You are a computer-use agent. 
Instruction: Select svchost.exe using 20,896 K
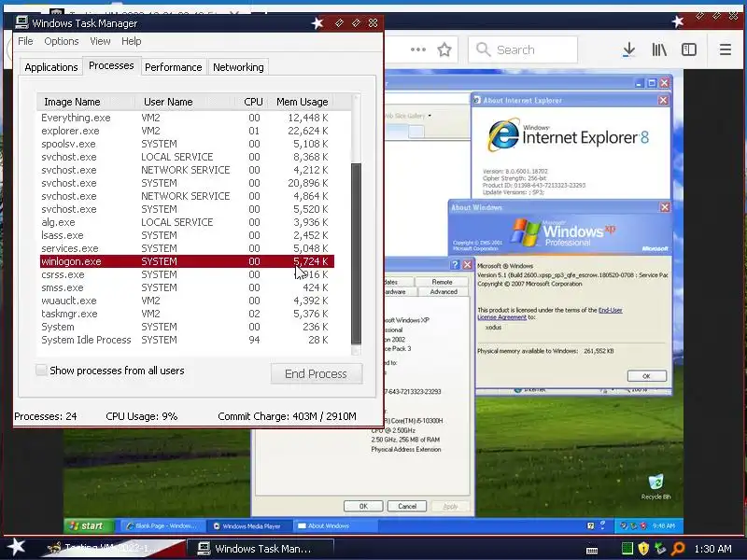(188, 183)
